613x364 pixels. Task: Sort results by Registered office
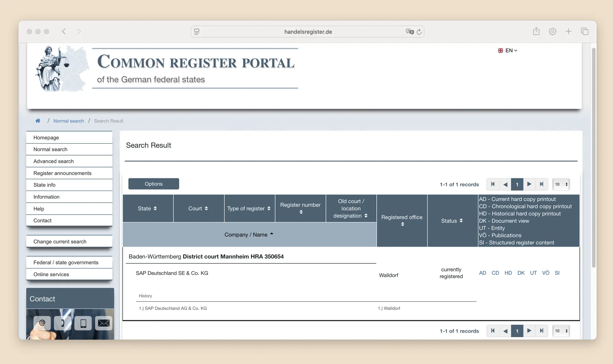pos(402,220)
